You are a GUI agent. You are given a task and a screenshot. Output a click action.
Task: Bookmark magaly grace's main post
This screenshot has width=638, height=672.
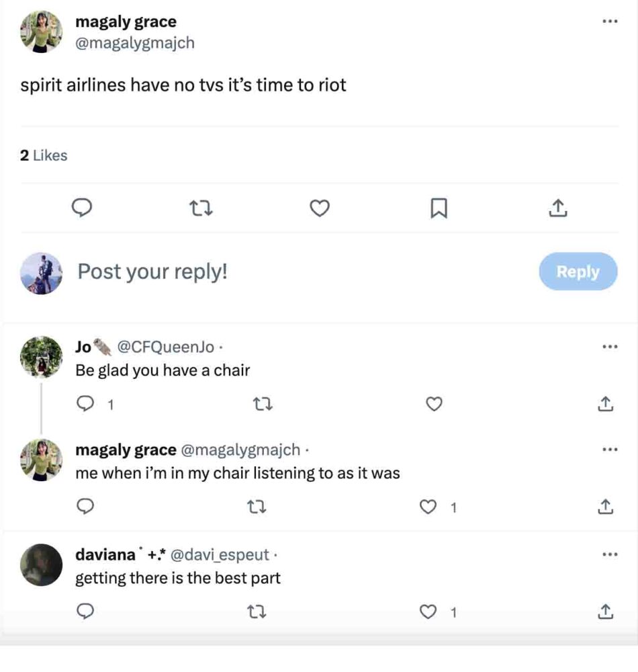438,210
